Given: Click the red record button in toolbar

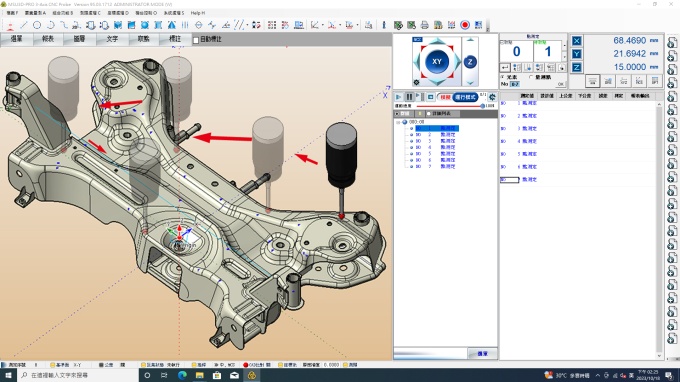Looking at the screenshot, I should click(465, 25).
